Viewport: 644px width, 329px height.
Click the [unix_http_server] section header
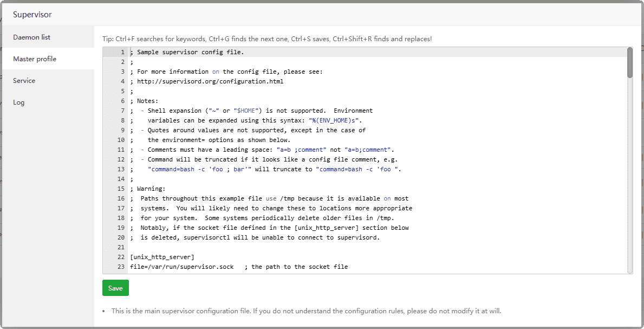[162, 257]
